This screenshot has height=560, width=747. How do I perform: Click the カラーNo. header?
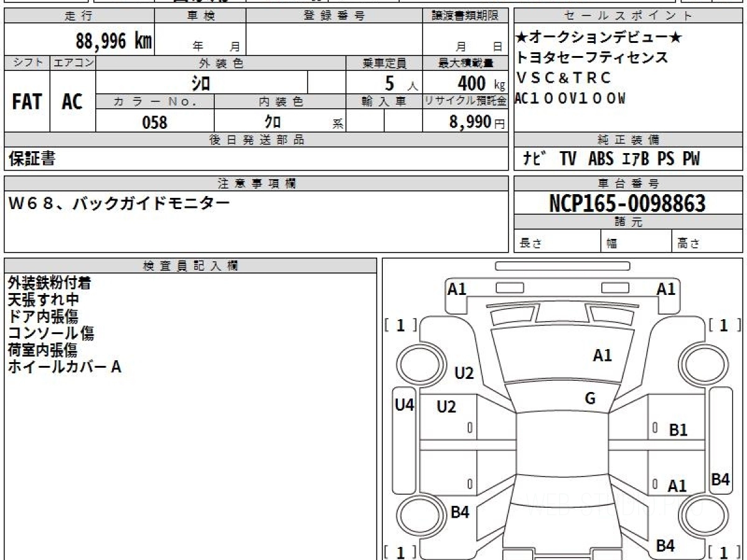(155, 102)
